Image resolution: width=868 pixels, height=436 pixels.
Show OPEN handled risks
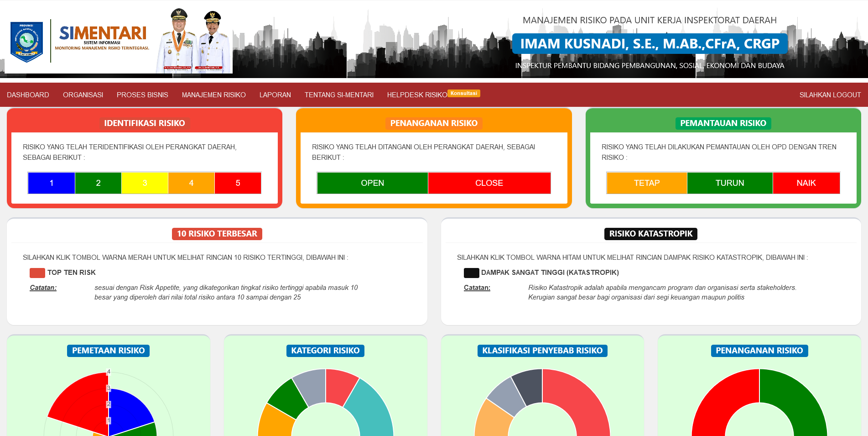(x=372, y=183)
